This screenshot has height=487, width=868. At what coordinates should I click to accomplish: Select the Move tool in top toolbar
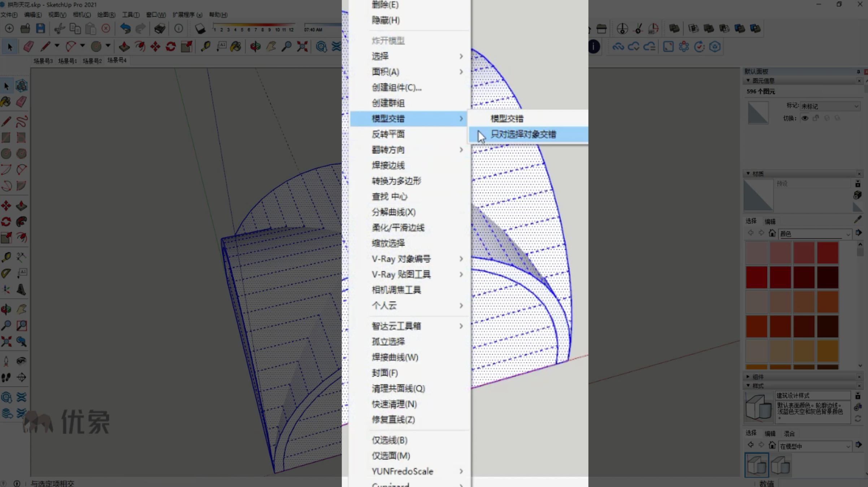click(x=155, y=47)
